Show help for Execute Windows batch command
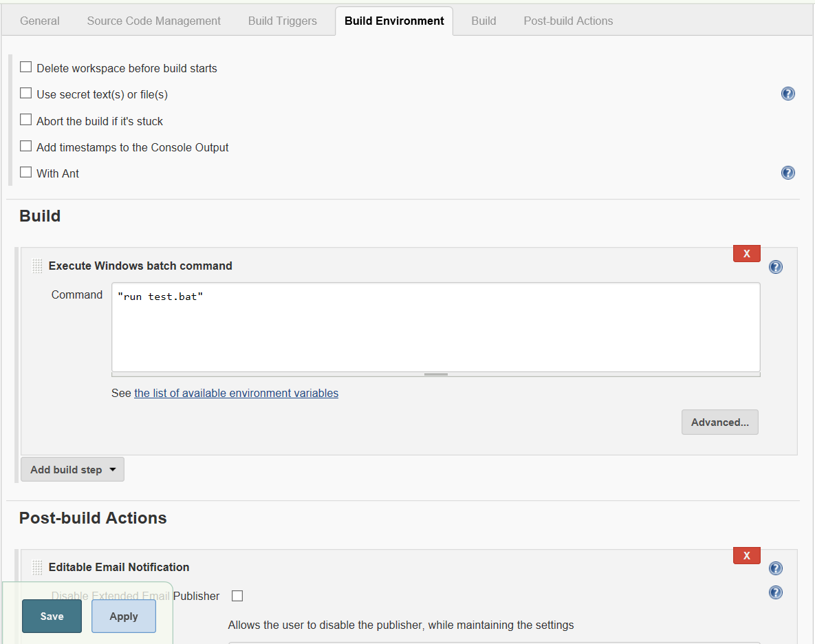The height and width of the screenshot is (644, 815). coord(776,267)
